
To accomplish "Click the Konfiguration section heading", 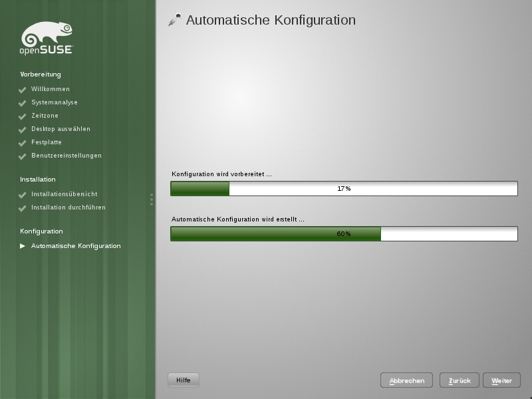I will coord(41,231).
